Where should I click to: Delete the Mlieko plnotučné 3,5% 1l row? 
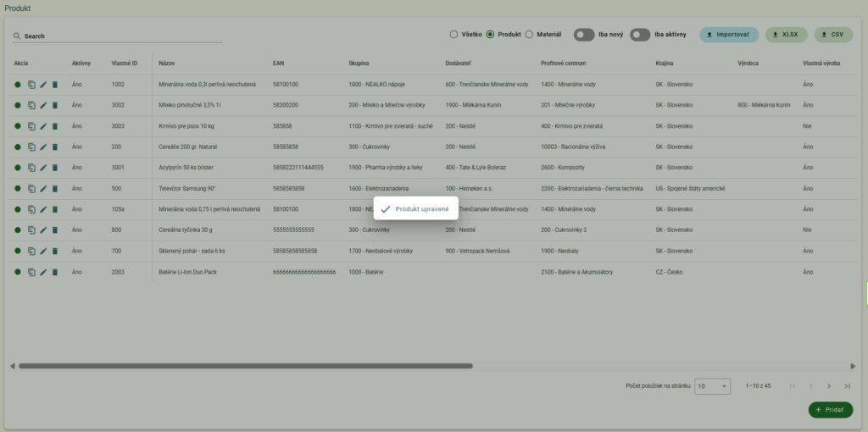pyautogui.click(x=55, y=105)
